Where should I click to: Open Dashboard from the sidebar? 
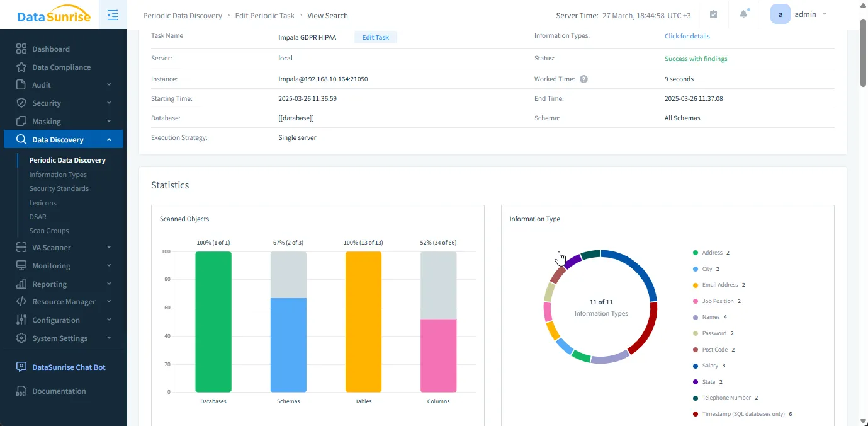[x=50, y=49]
